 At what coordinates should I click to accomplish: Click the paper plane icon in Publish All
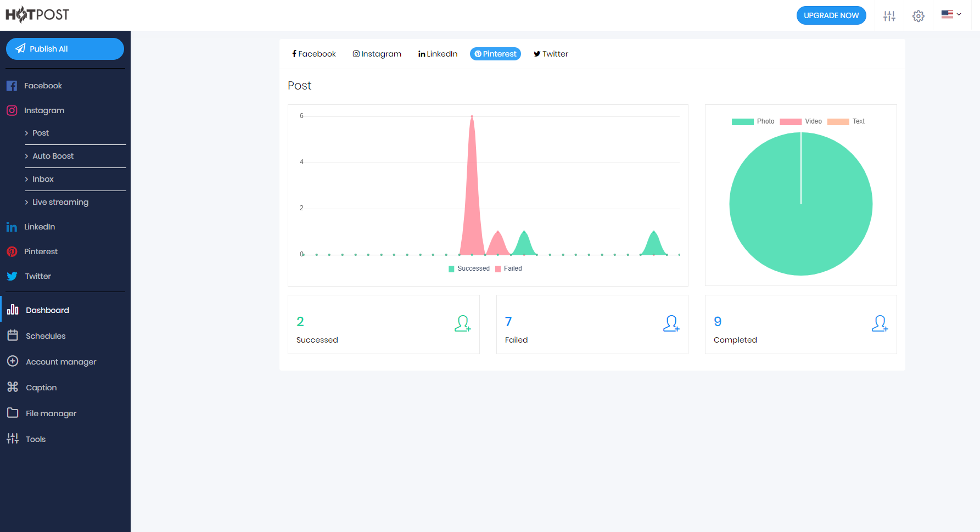[20, 48]
